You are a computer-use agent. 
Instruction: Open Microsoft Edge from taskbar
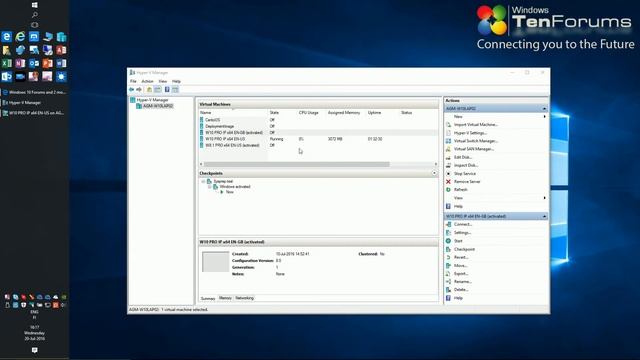(x=7, y=37)
